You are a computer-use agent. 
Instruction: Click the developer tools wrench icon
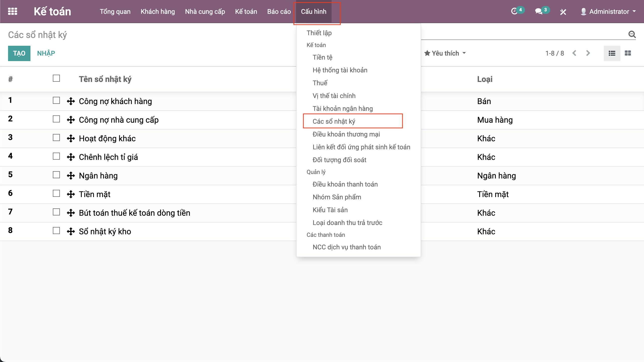pyautogui.click(x=563, y=12)
